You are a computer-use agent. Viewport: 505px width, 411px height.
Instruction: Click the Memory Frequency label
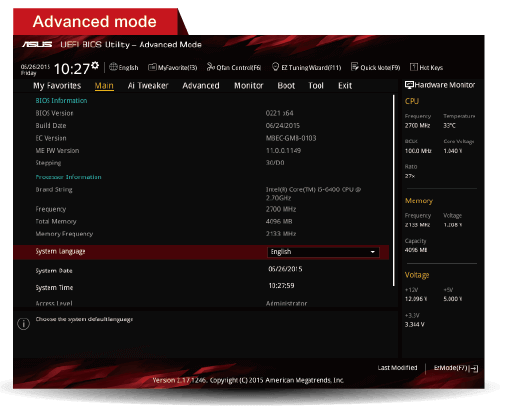(64, 234)
